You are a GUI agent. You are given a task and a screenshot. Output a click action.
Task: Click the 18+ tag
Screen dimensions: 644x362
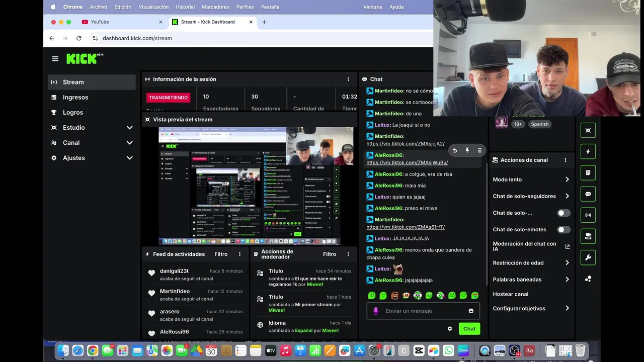pos(518,124)
